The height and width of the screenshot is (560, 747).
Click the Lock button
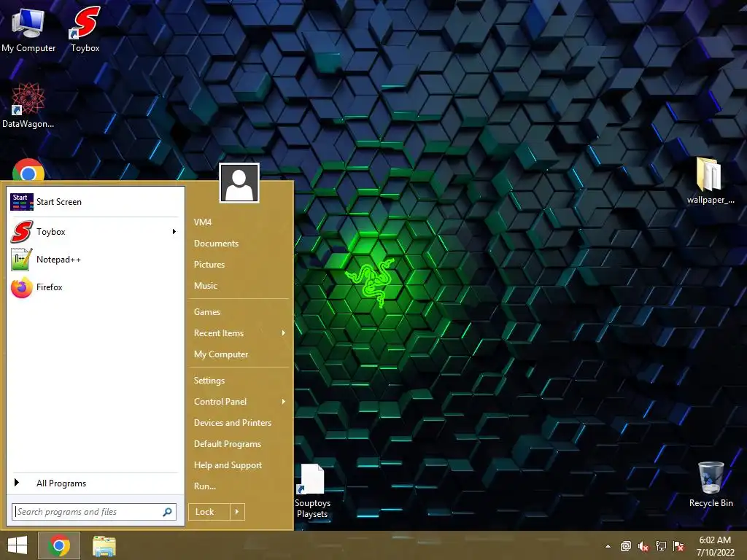(x=209, y=512)
